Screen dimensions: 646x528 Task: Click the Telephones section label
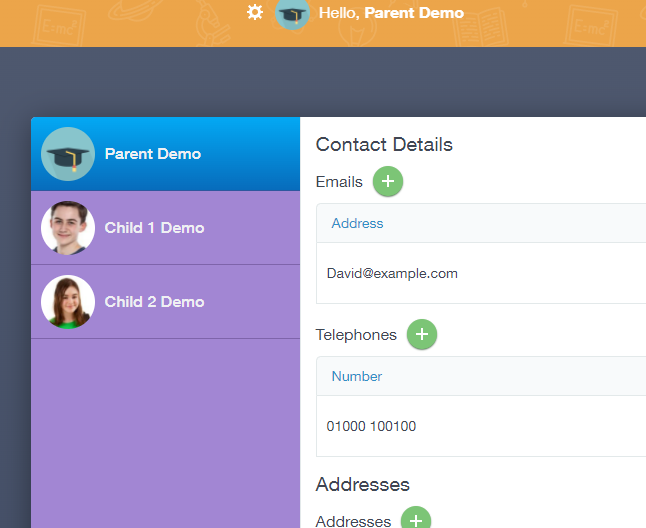tap(356, 335)
